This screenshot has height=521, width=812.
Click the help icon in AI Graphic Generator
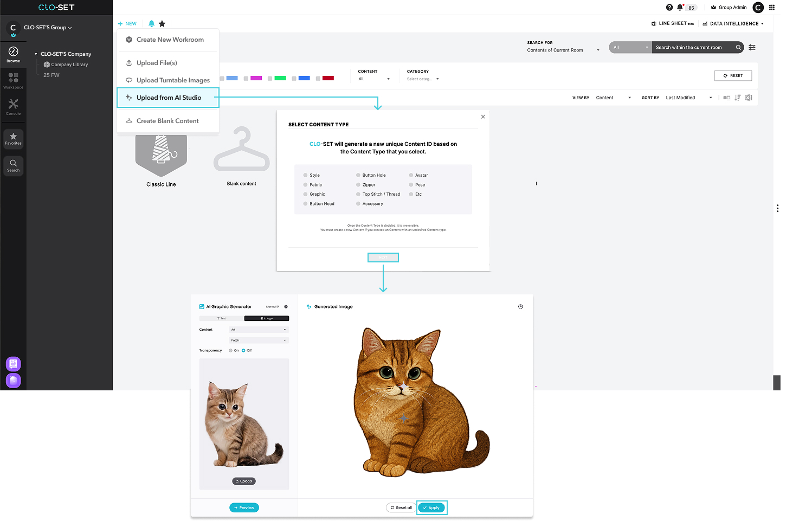pyautogui.click(x=286, y=307)
